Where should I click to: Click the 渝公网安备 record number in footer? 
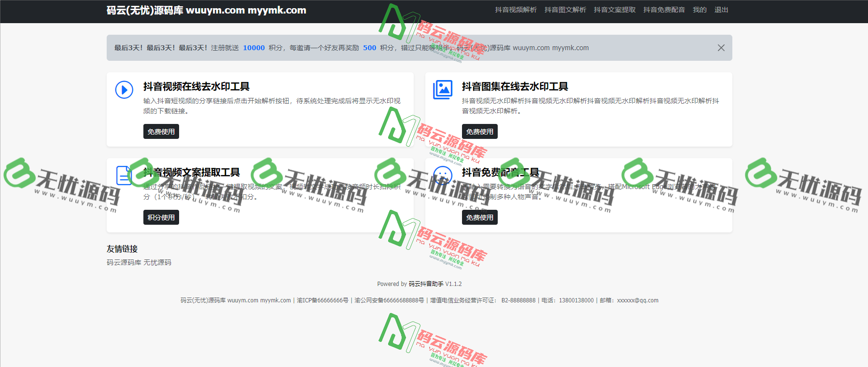[x=389, y=300]
